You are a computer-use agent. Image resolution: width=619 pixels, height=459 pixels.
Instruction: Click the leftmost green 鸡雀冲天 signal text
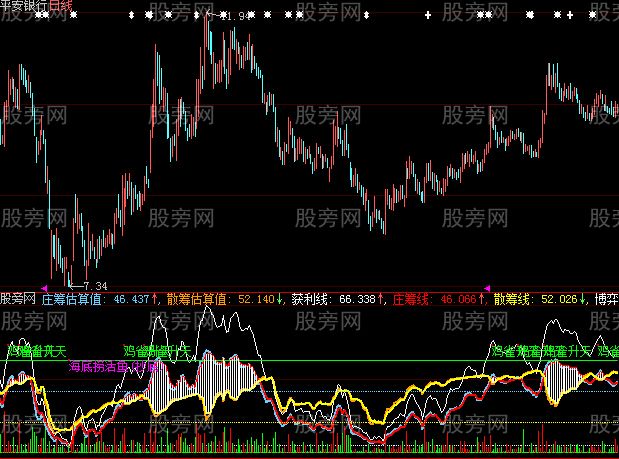(x=36, y=352)
